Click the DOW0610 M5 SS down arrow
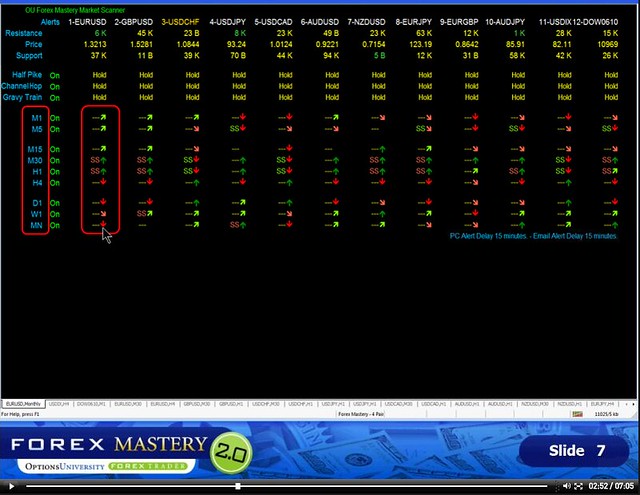Viewport: 640px width, 495px height. (610, 129)
